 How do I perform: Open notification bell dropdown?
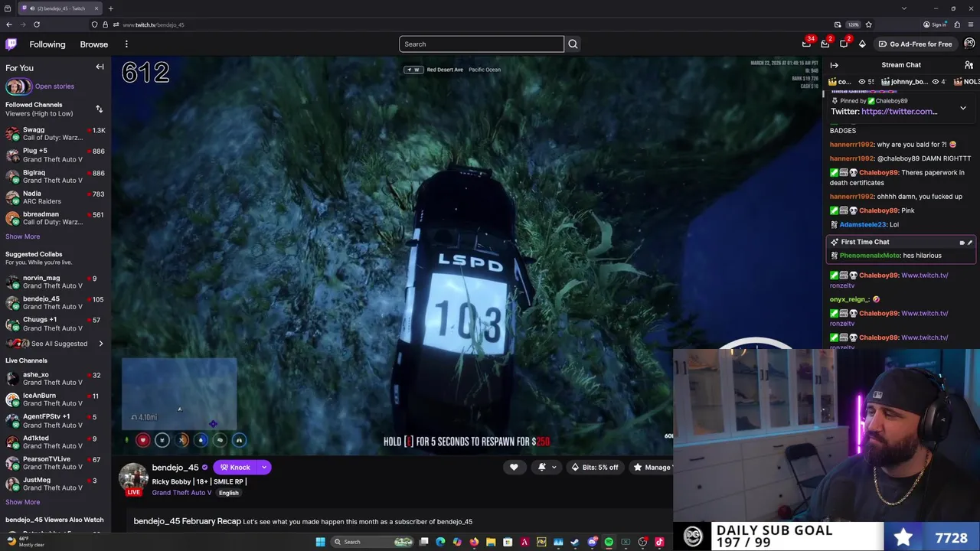pyautogui.click(x=546, y=467)
